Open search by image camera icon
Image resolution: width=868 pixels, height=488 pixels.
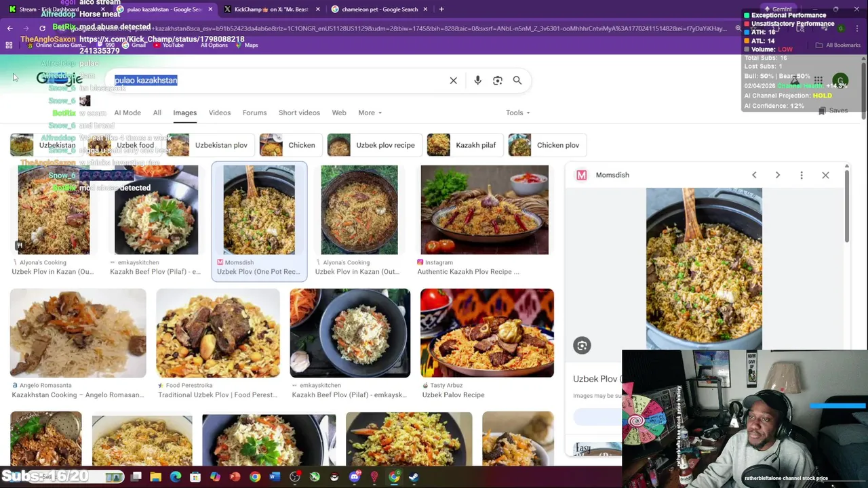(498, 81)
